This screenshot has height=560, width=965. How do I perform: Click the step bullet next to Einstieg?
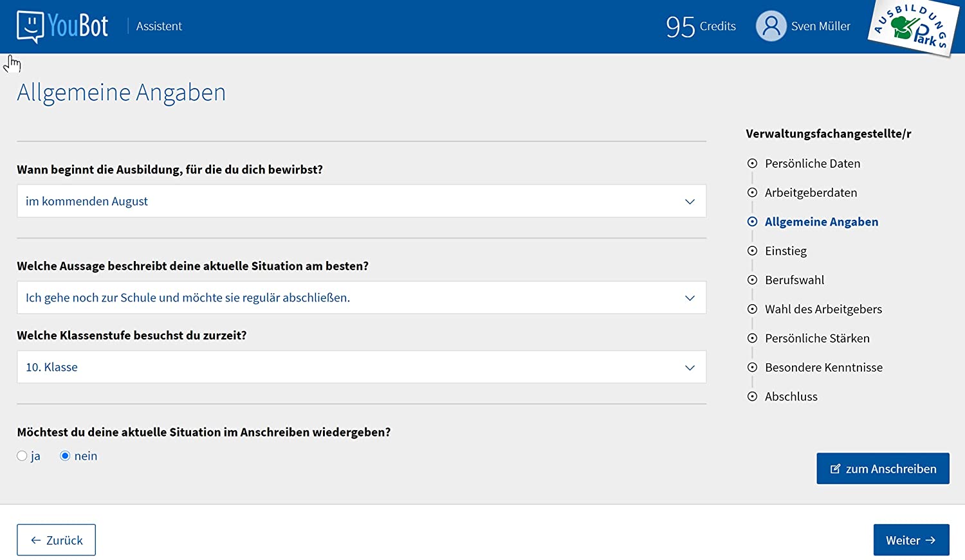point(752,251)
